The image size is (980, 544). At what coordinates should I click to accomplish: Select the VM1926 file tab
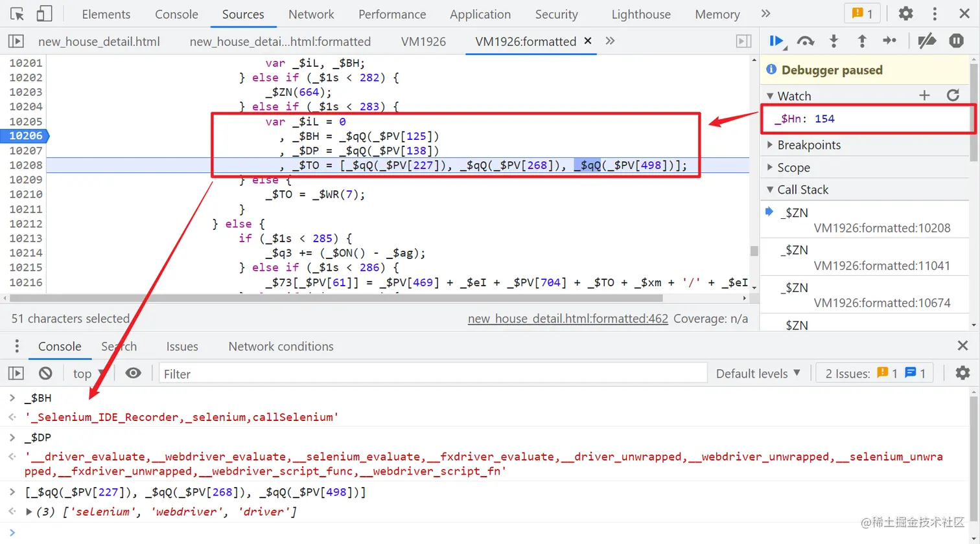(423, 41)
